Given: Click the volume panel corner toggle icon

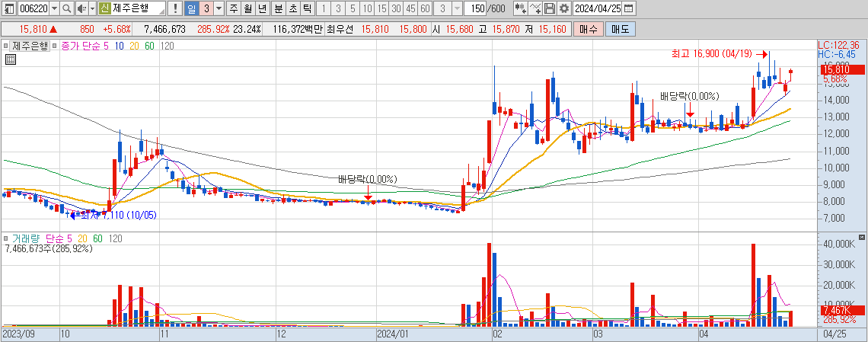Looking at the screenshot, I should (x=861, y=237).
